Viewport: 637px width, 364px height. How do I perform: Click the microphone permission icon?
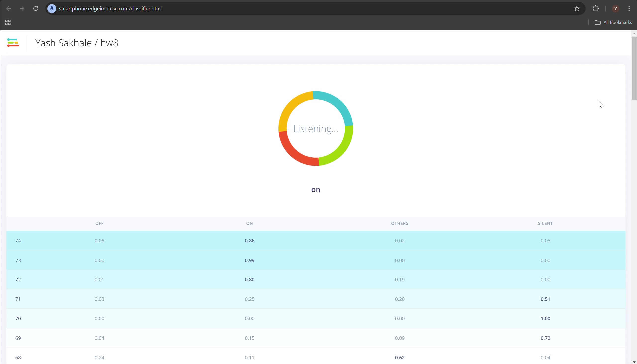tap(52, 9)
